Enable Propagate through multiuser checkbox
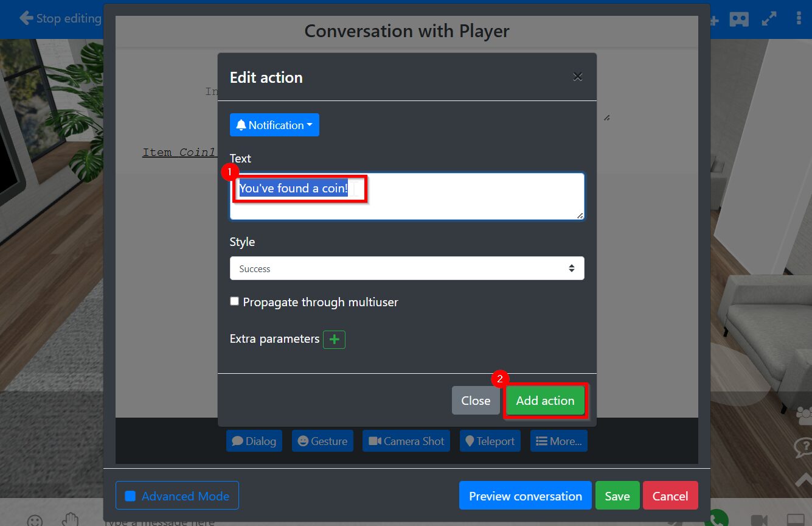This screenshot has height=526, width=812. pos(235,301)
